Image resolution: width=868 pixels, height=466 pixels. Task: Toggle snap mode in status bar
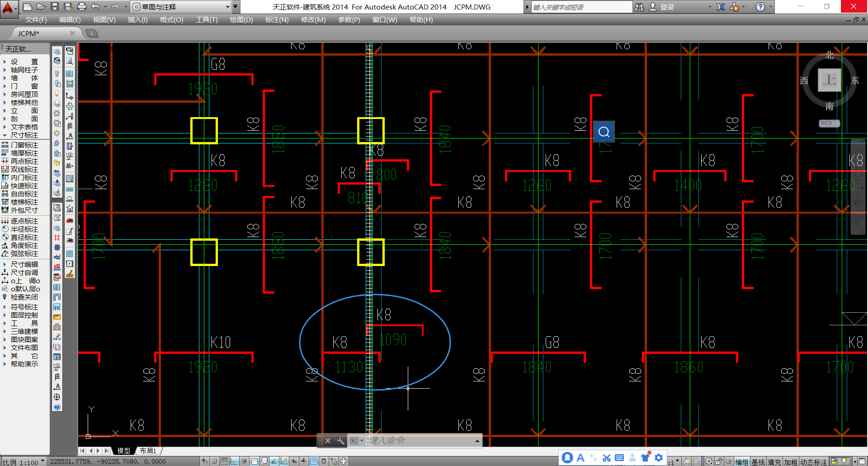click(214, 461)
